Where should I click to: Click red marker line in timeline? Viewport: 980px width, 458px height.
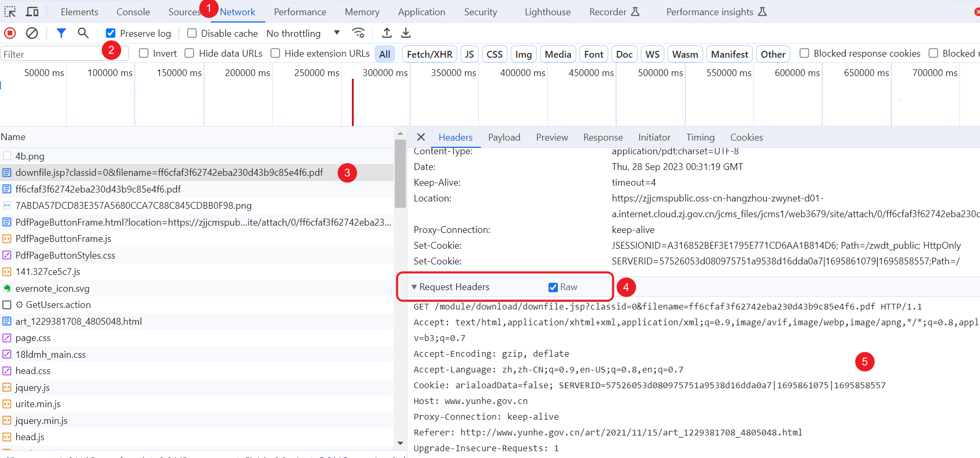click(x=352, y=102)
